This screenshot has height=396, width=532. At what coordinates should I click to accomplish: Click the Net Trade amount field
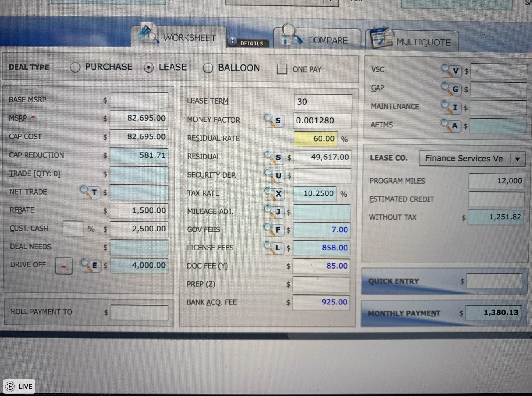tap(139, 193)
